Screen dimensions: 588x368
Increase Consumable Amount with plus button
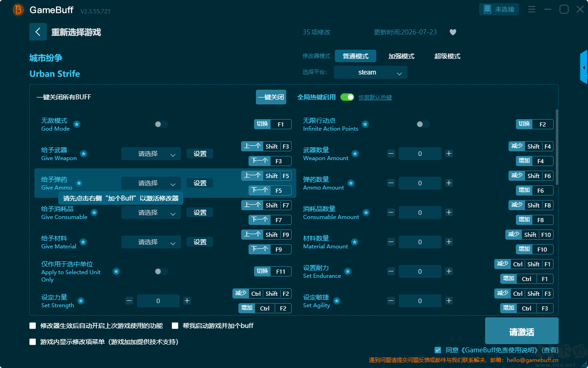(x=449, y=213)
